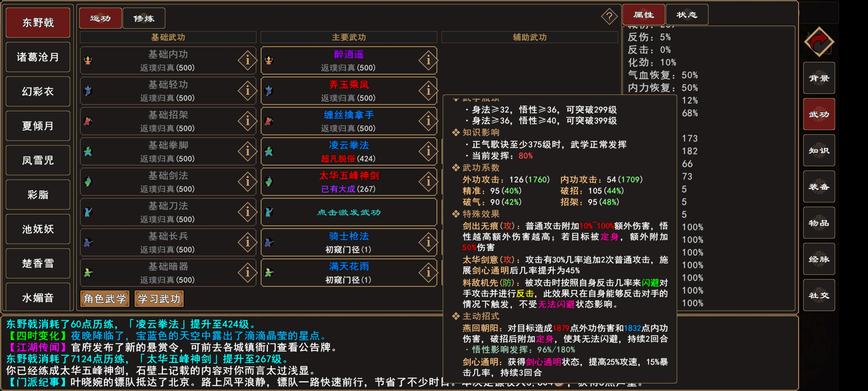This screenshot has height=391, width=868.
Task: Open the 装备 side menu
Action: [819, 186]
